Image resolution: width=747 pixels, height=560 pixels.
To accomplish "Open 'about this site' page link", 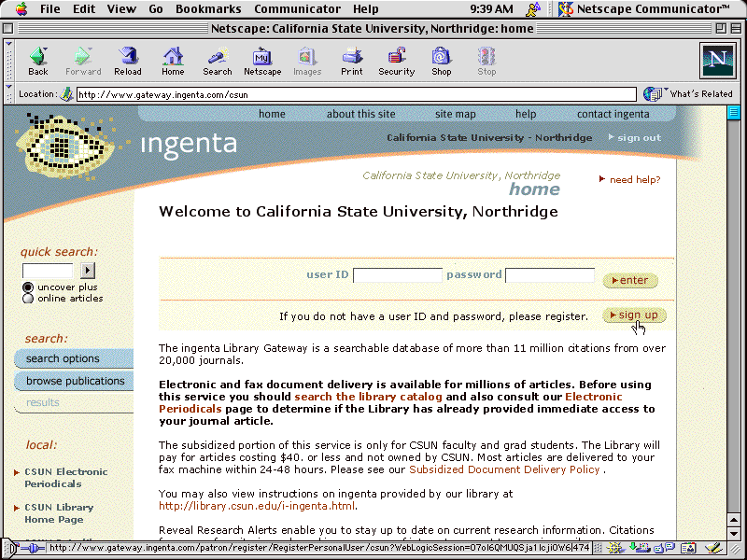I will point(360,114).
